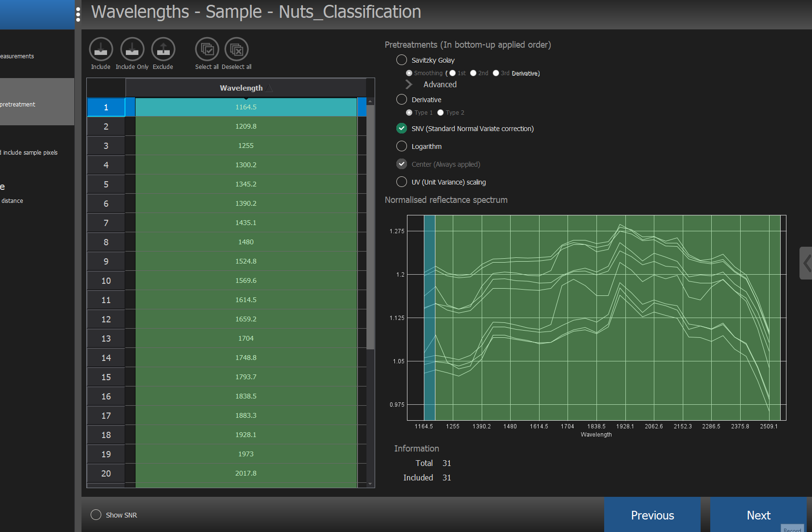Select wavelength row 1300.2 in the table
Viewport: 812px width, 532px height.
pos(246,164)
